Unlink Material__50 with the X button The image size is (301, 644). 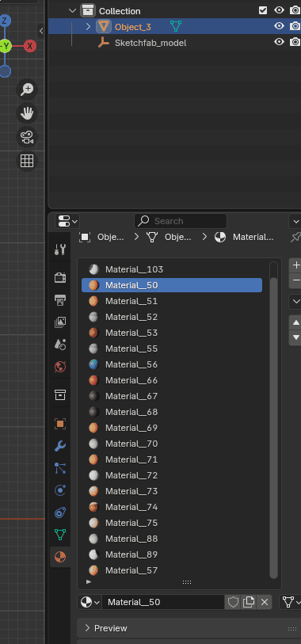pyautogui.click(x=265, y=602)
